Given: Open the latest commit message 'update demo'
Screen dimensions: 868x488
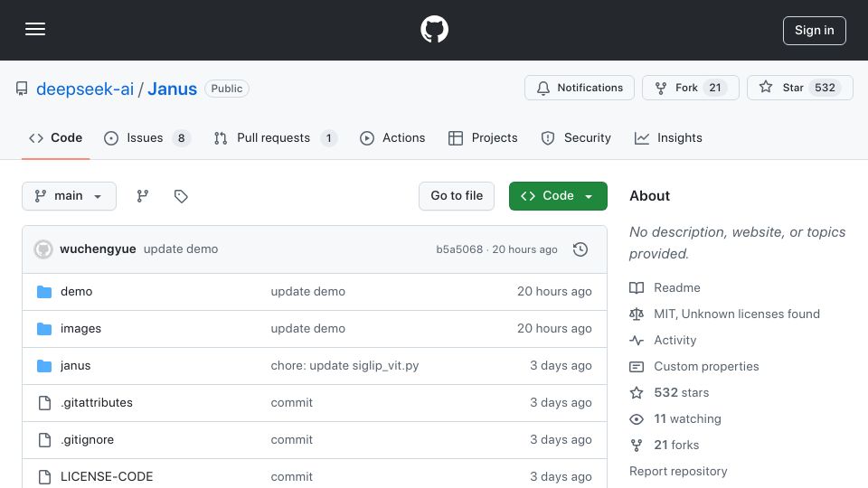Looking at the screenshot, I should click(181, 249).
